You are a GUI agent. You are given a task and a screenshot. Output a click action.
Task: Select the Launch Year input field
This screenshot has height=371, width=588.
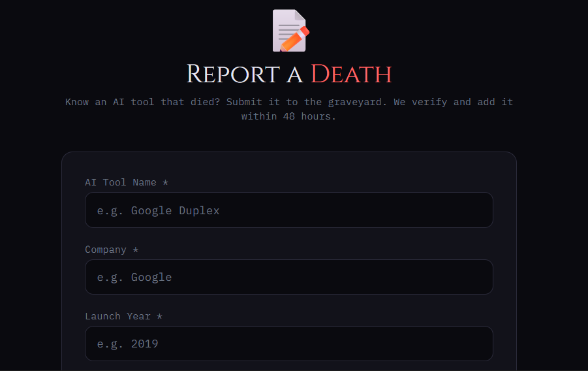tap(288, 343)
